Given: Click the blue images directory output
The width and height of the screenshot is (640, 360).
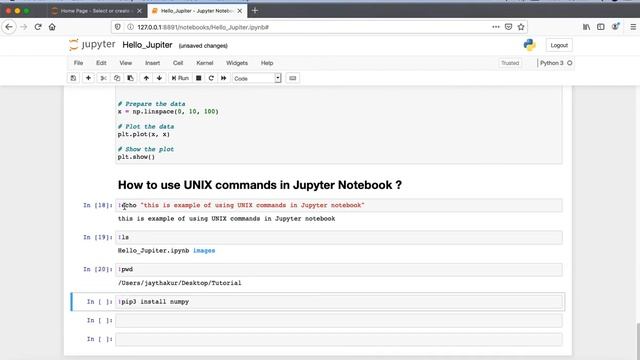Looking at the screenshot, I should click(x=204, y=251).
